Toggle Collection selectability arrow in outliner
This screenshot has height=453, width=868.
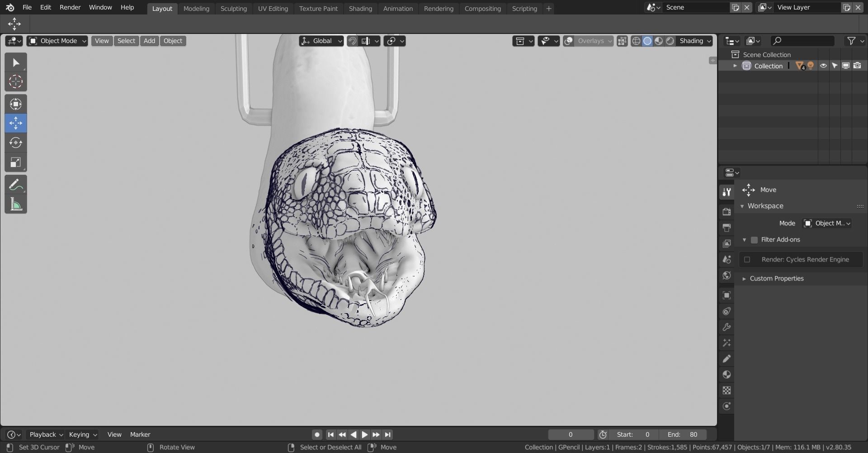835,66
